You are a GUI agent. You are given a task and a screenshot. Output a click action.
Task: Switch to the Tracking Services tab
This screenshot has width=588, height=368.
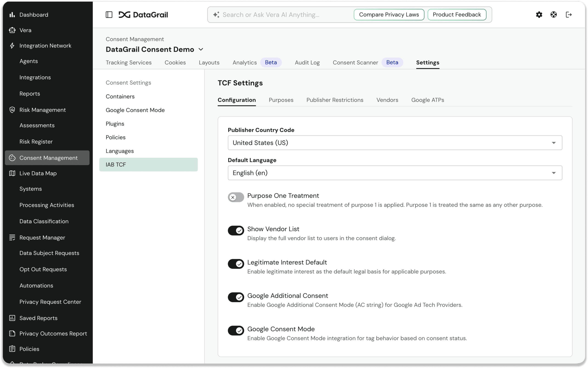tap(129, 62)
